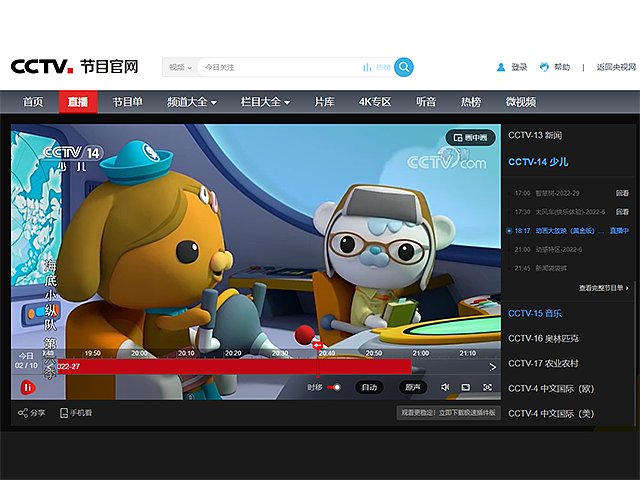Click the 返回央视网 link
640x480 pixels.
[x=616, y=67]
